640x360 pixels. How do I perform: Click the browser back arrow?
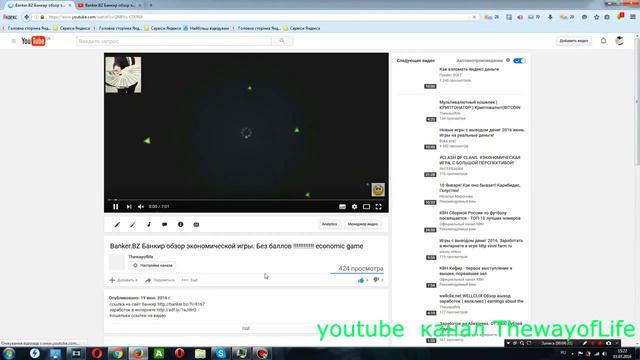point(27,17)
